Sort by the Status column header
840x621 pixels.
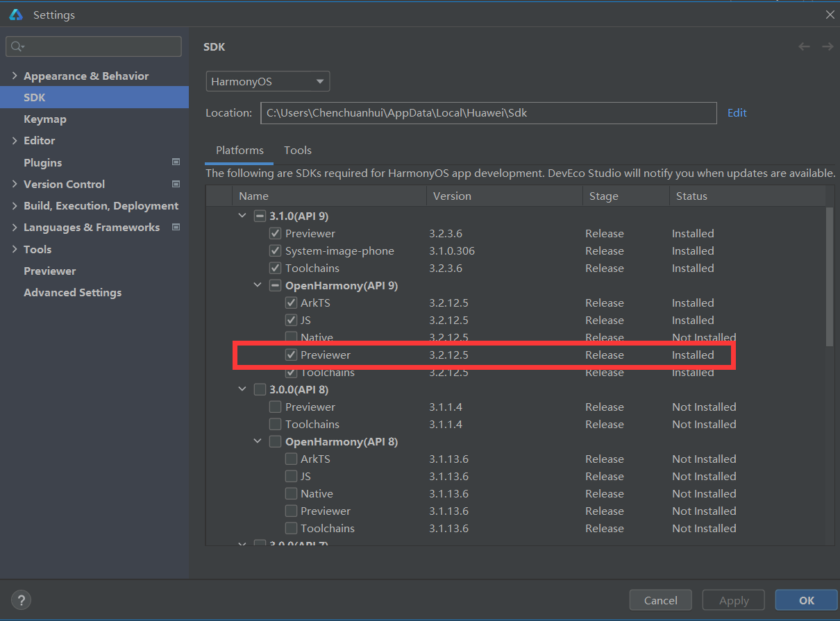[x=748, y=196]
